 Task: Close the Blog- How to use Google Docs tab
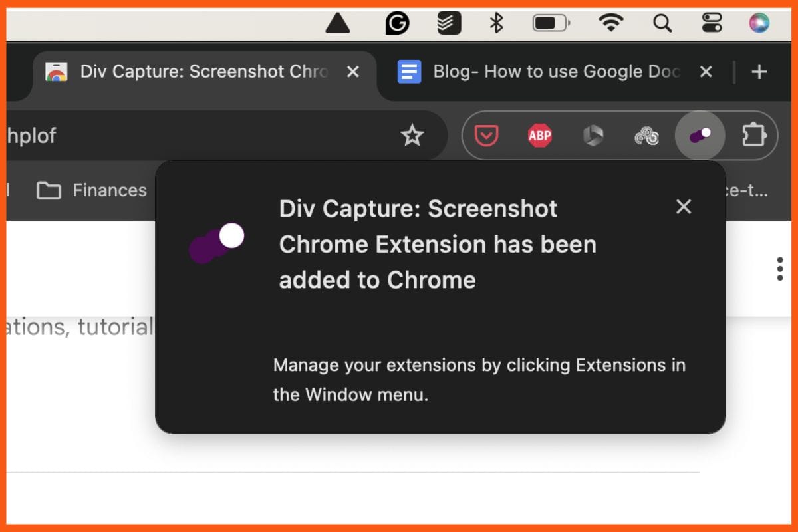point(706,72)
